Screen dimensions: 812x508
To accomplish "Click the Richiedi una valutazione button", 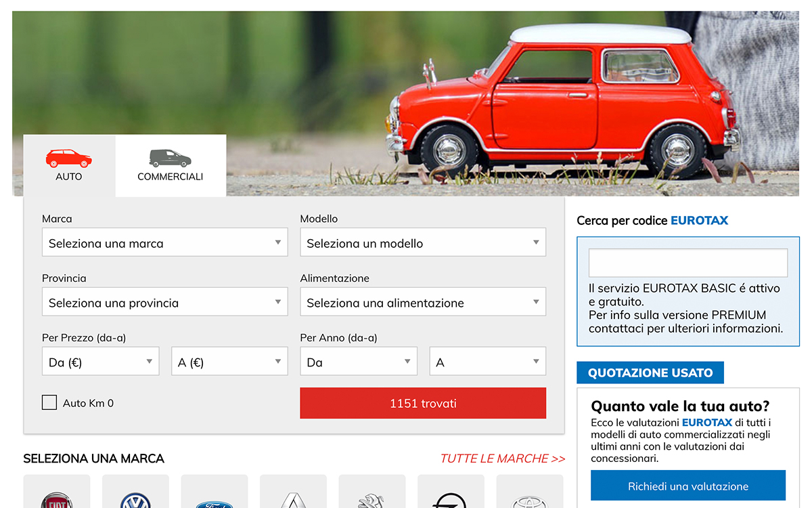I will pyautogui.click(x=687, y=486).
